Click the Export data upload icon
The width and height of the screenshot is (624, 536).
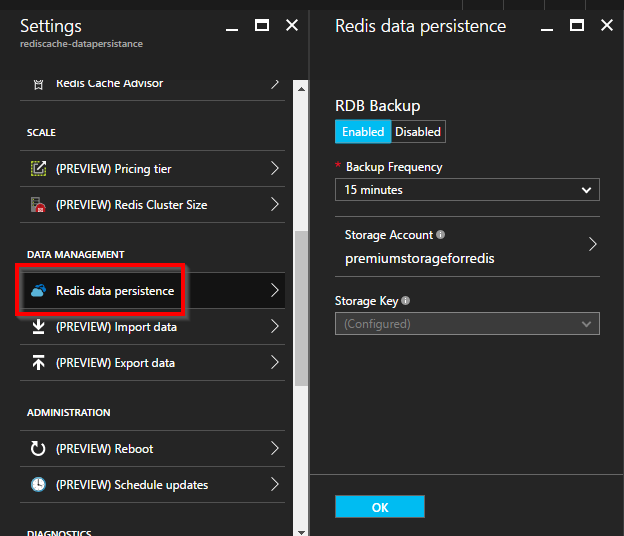click(39, 363)
